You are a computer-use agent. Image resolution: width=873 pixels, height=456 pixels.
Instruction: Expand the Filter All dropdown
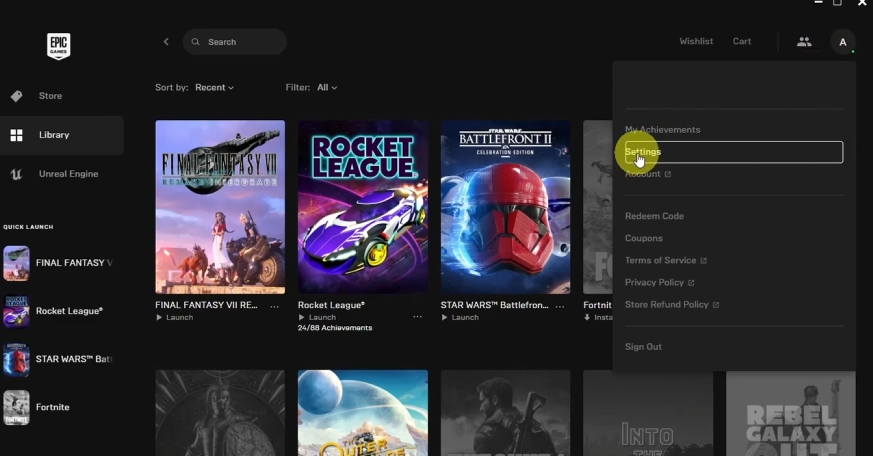click(x=327, y=87)
